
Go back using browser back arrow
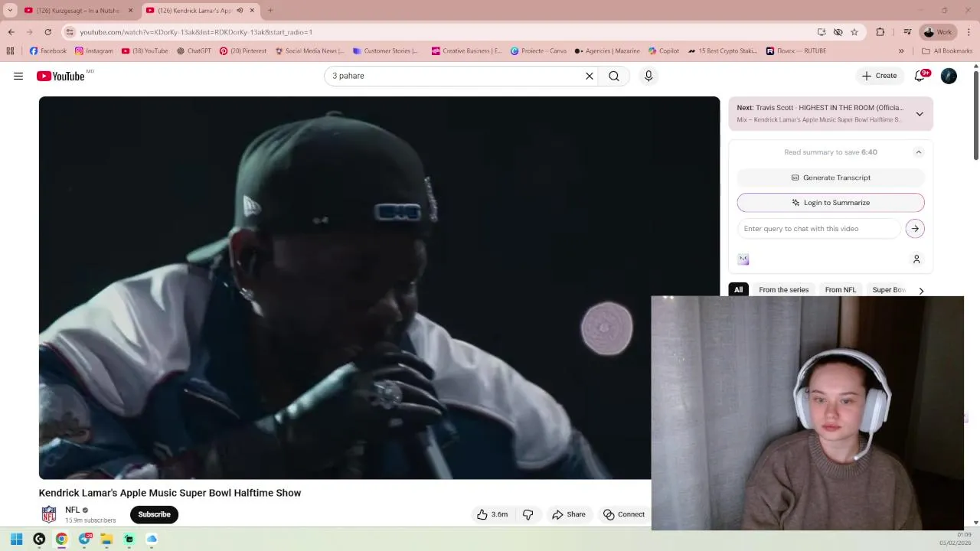click(x=11, y=32)
